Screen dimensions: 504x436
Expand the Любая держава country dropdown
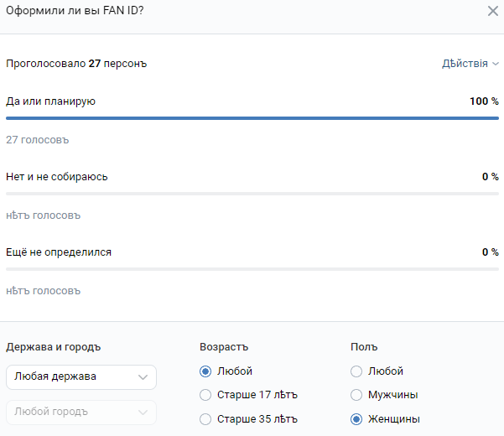(81, 377)
